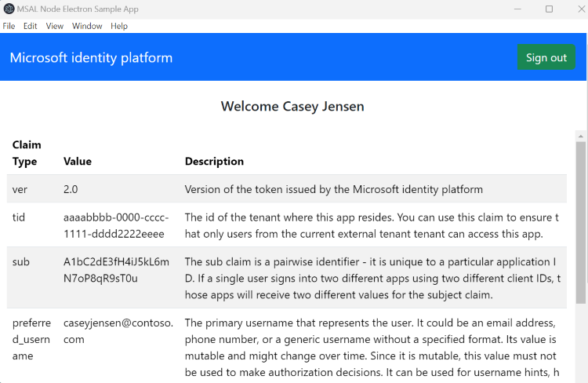
Task: Open the File menu
Action: [x=9, y=26]
